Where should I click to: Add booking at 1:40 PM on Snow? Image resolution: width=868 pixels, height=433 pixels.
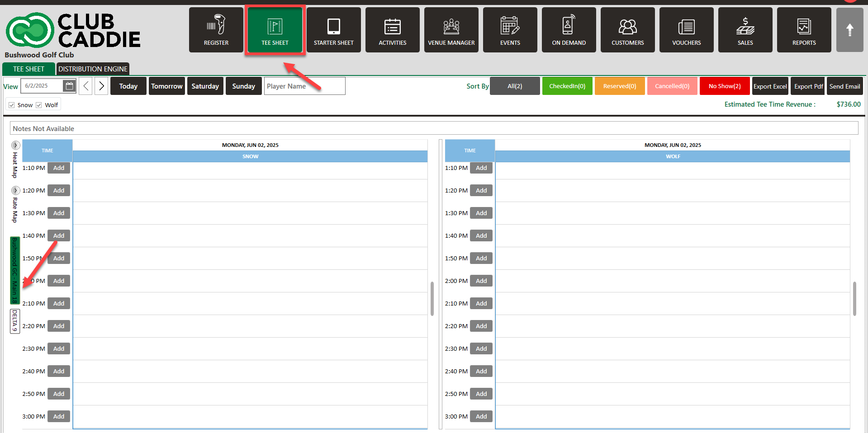(59, 235)
